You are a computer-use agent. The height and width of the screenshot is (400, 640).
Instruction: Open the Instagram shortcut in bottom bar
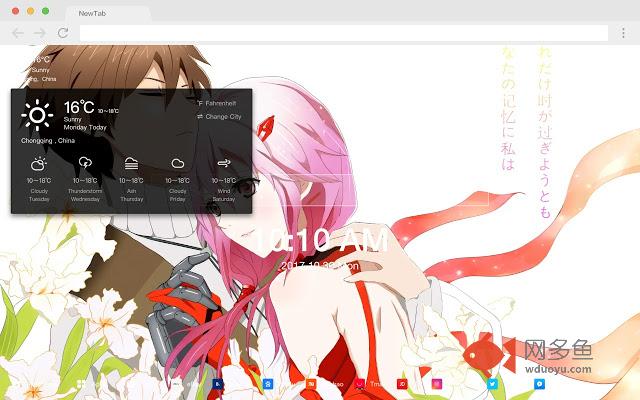[x=437, y=384]
